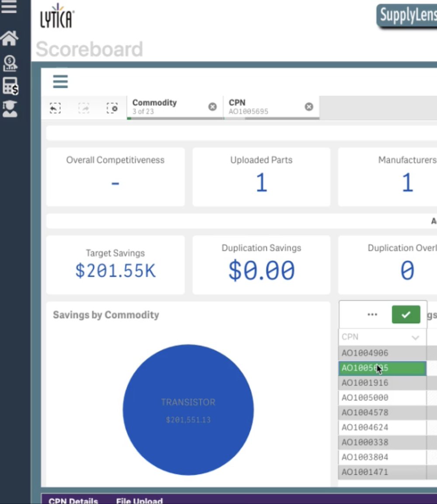Viewport: 437px width, 504px height.
Task: Expand the sidebar hamburger menu at top left
Action: tap(10, 7)
